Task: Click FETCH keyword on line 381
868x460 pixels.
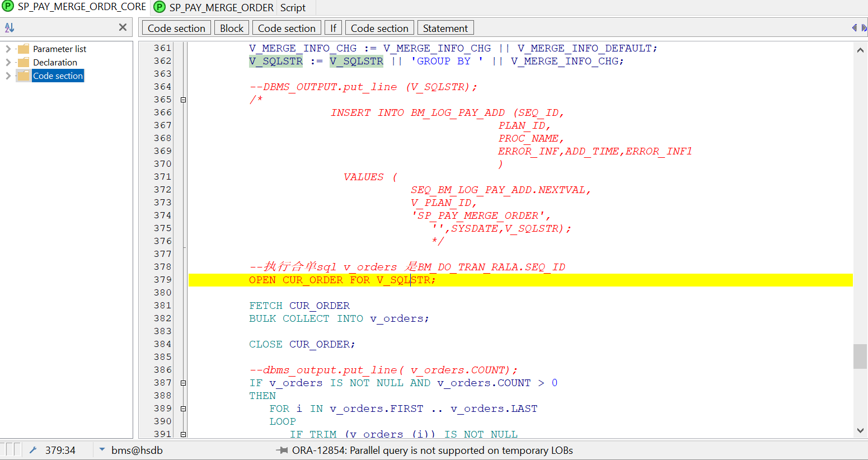Action: point(266,306)
